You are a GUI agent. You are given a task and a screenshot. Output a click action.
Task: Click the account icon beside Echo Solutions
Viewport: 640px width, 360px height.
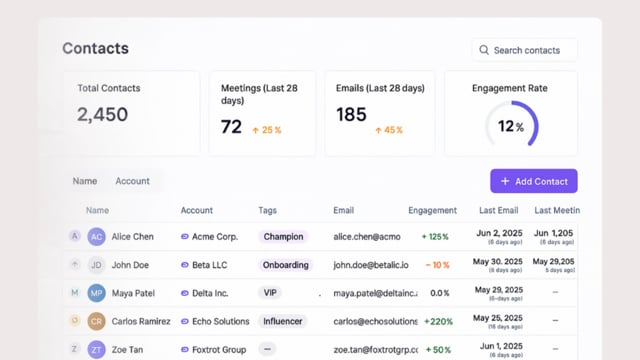[x=184, y=321]
